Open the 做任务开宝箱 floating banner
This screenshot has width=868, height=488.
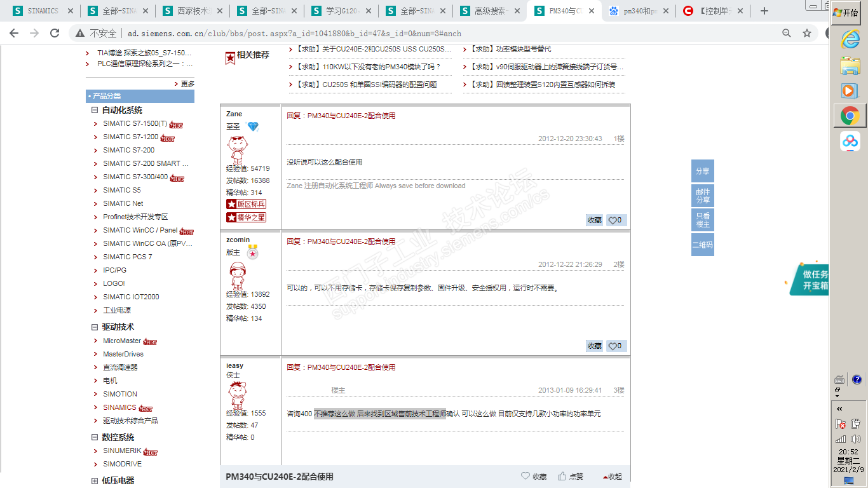pyautogui.click(x=809, y=280)
